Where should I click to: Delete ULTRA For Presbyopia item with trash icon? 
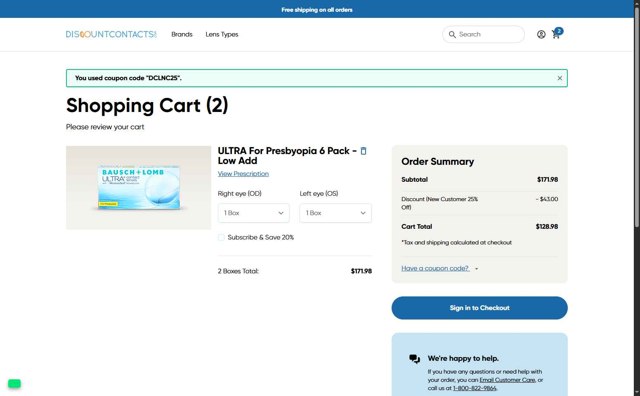363,151
